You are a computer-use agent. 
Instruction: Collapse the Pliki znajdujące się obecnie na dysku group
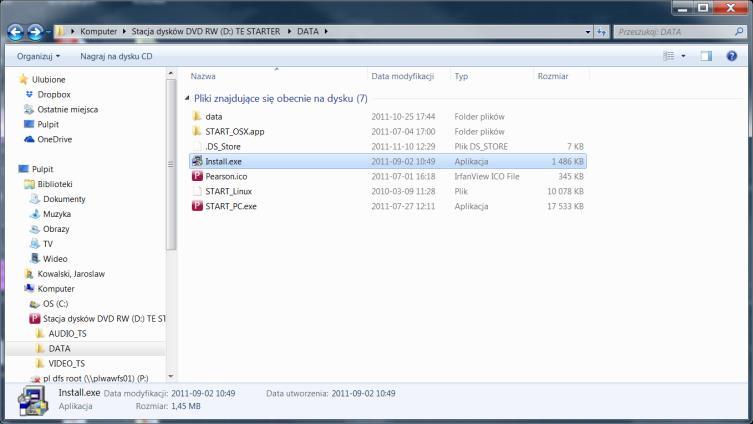point(187,98)
